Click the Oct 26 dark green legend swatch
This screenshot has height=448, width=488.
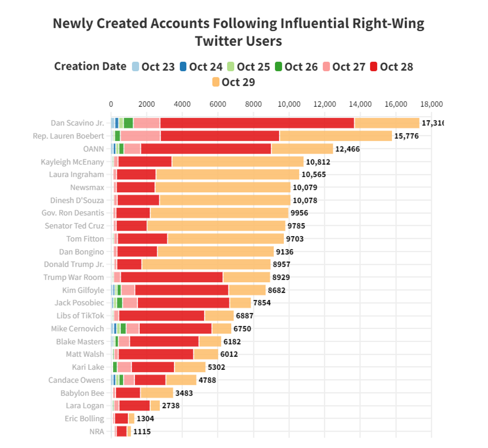[279, 67]
